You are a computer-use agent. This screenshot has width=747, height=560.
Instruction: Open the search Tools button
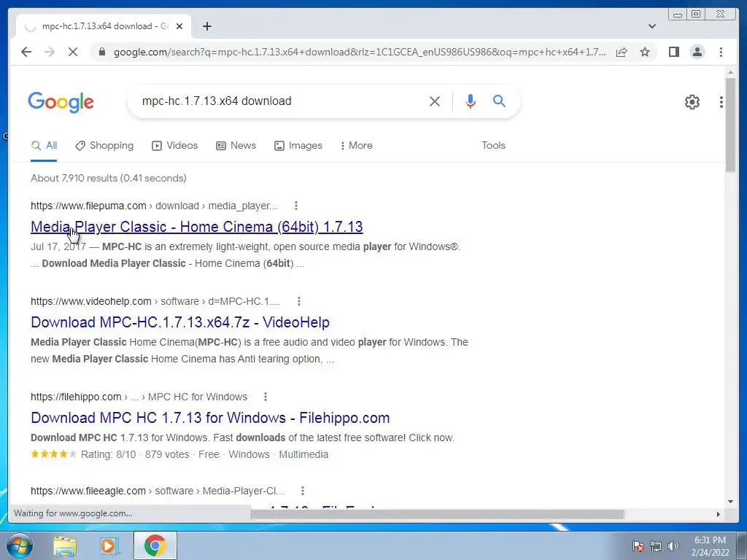[493, 146]
